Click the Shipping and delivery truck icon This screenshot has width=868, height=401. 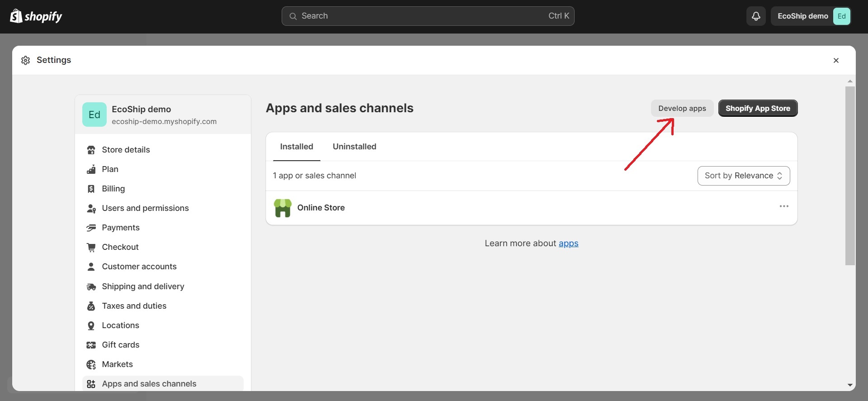[91, 286]
